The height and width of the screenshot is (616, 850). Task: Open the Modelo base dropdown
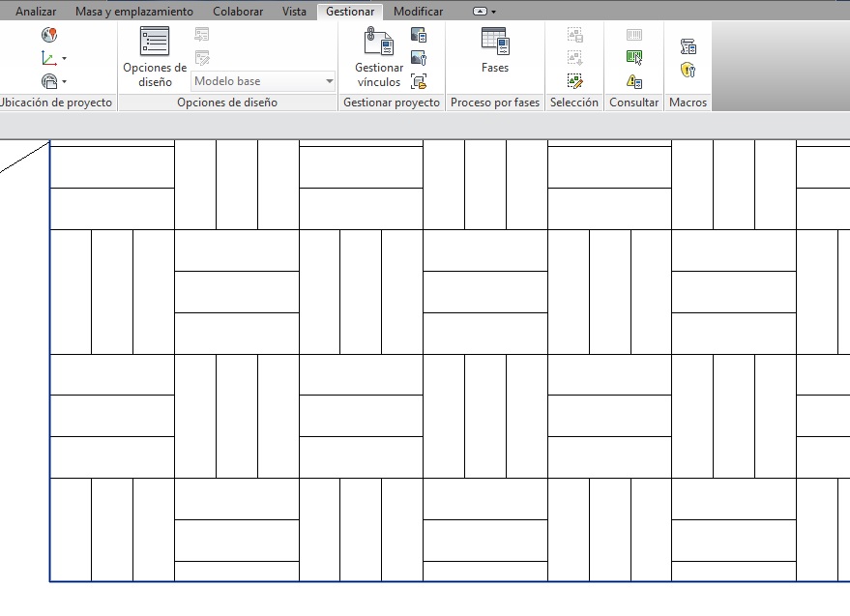pos(330,82)
